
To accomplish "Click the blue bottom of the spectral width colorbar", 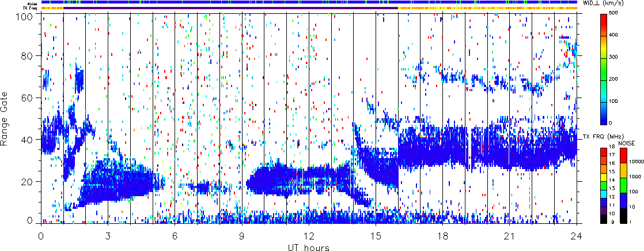I will tap(604, 115).
